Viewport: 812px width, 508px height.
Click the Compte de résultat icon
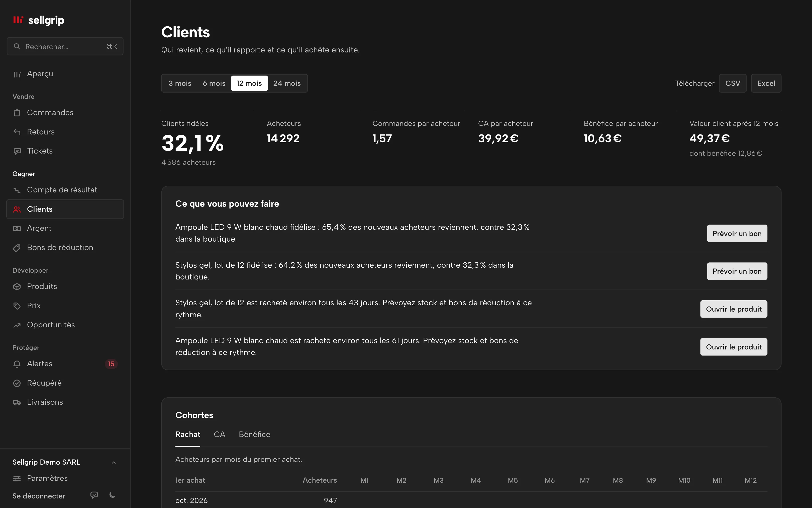pos(17,190)
